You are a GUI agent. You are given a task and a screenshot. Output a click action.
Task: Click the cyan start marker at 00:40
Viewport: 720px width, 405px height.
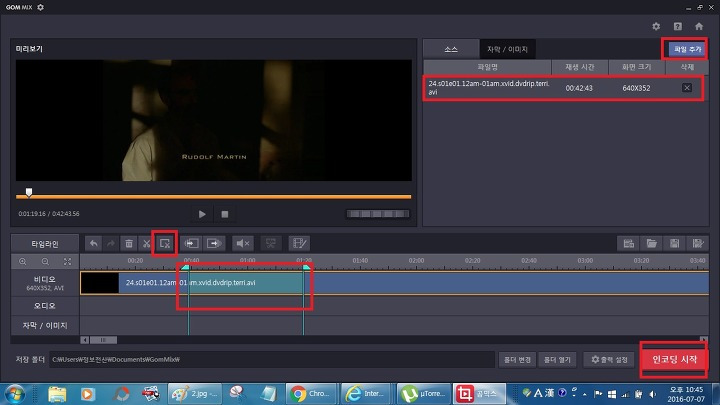186,267
